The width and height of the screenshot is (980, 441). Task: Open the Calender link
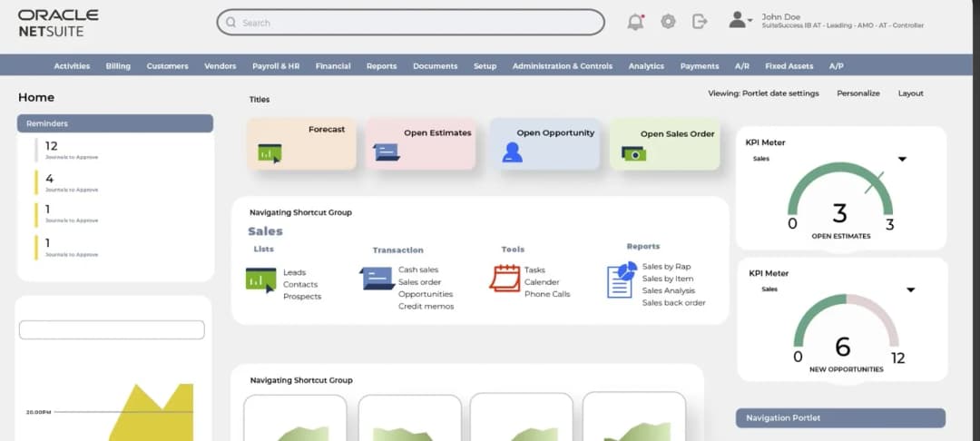point(542,282)
